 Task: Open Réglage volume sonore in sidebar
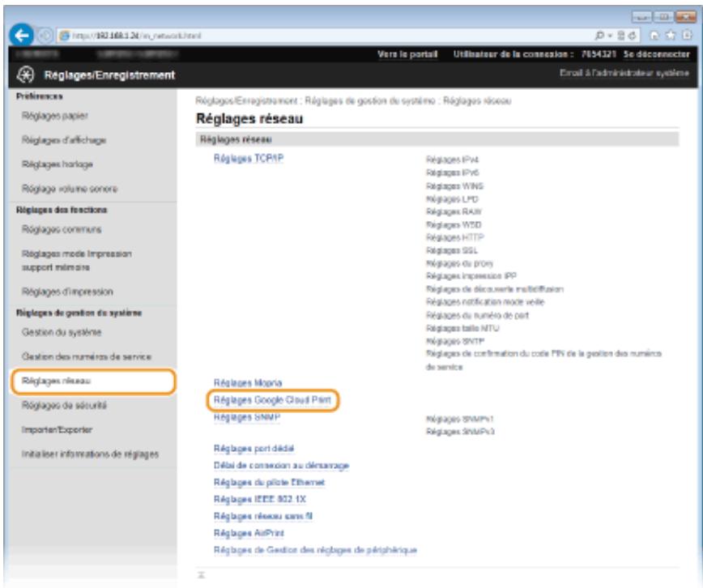pos(70,189)
